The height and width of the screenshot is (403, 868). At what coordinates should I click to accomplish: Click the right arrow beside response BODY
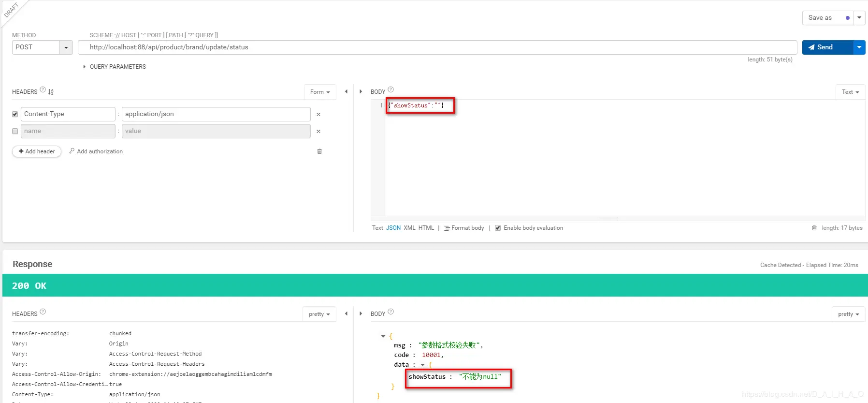[361, 313]
